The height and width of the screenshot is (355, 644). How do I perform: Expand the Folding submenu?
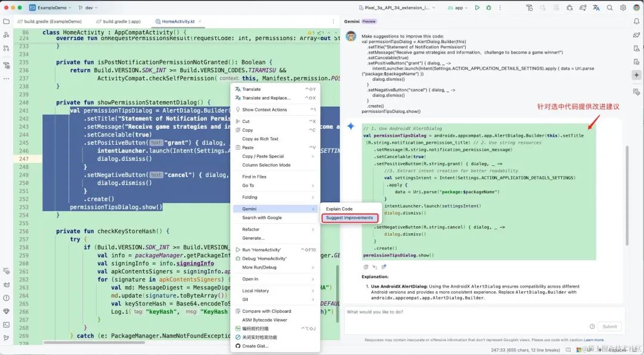pos(275,197)
